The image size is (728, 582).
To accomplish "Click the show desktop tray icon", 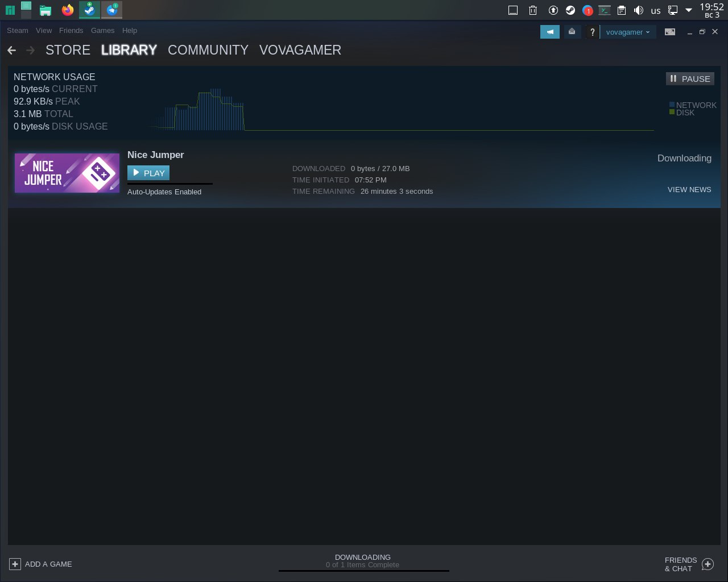I will coord(512,10).
